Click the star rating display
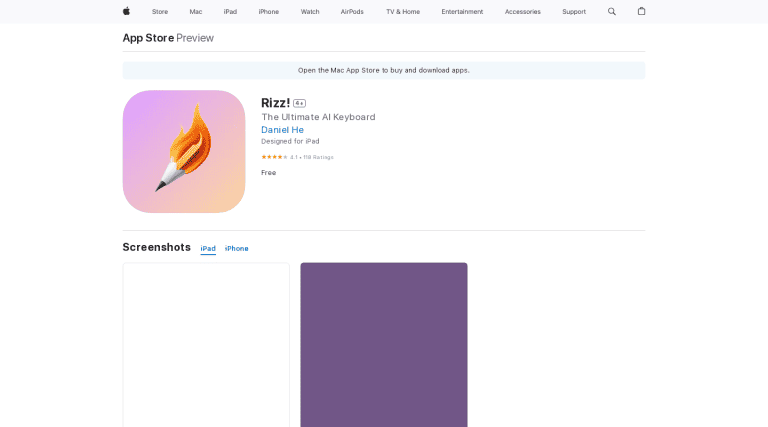768x427 pixels. 274,157
